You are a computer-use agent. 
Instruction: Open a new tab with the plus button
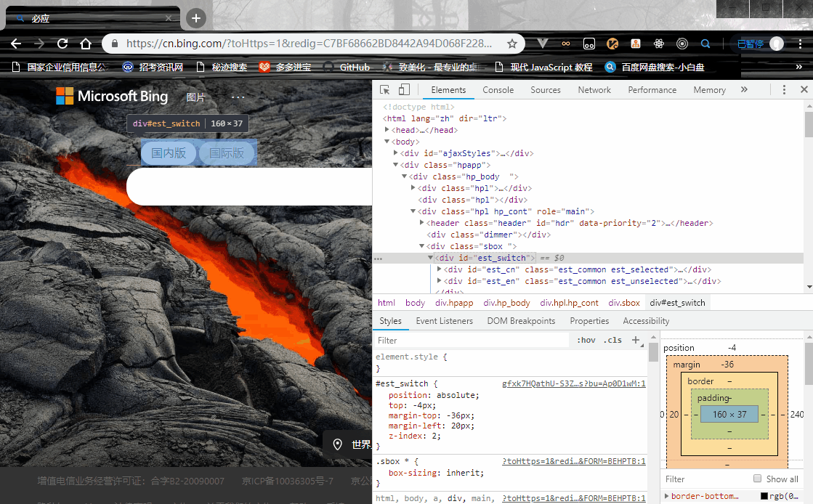196,18
